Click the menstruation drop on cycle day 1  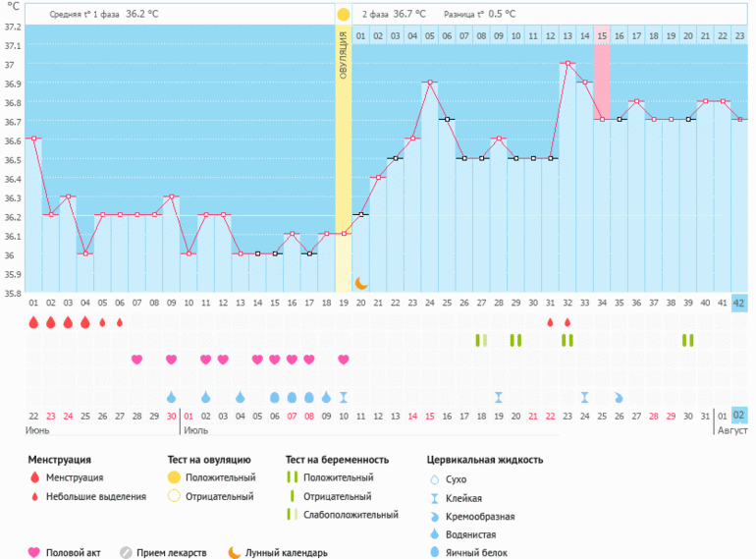pyautogui.click(x=33, y=322)
